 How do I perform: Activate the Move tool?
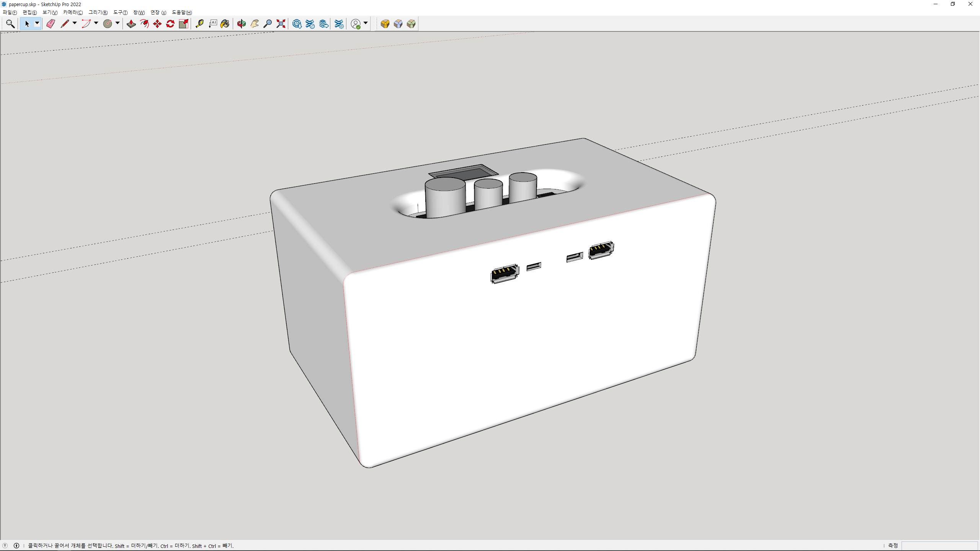pos(157,24)
